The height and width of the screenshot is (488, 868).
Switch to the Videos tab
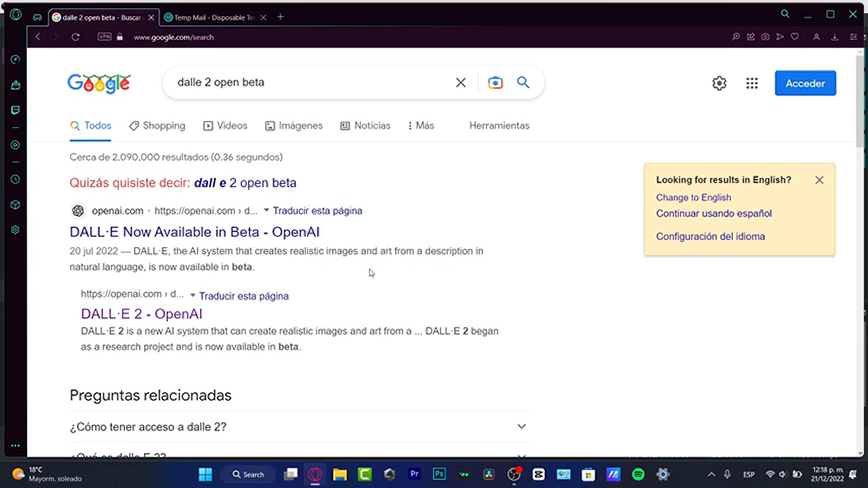pyautogui.click(x=225, y=126)
